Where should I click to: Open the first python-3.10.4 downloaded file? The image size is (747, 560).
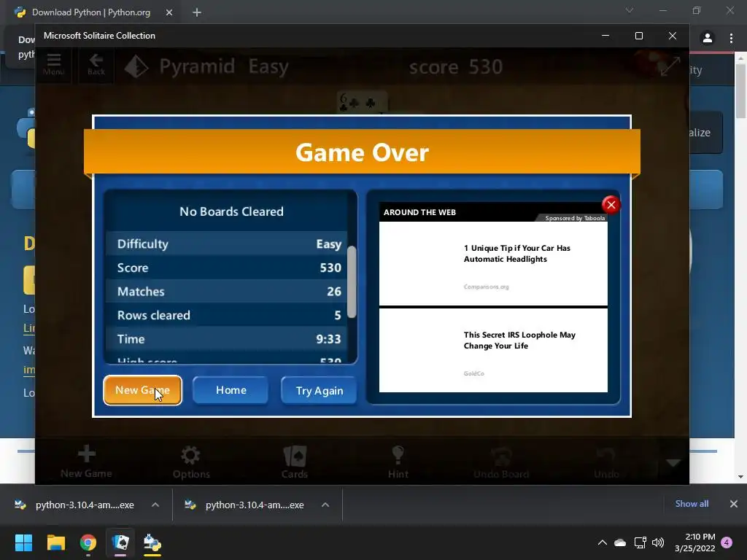tap(74, 505)
